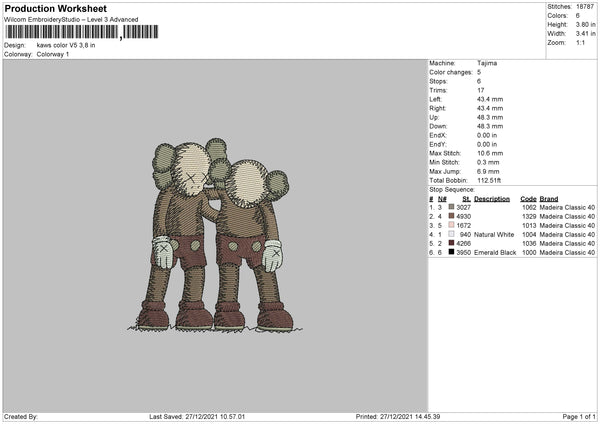
Task: Click the embroidered Kaws figures preview
Action: pos(215,235)
